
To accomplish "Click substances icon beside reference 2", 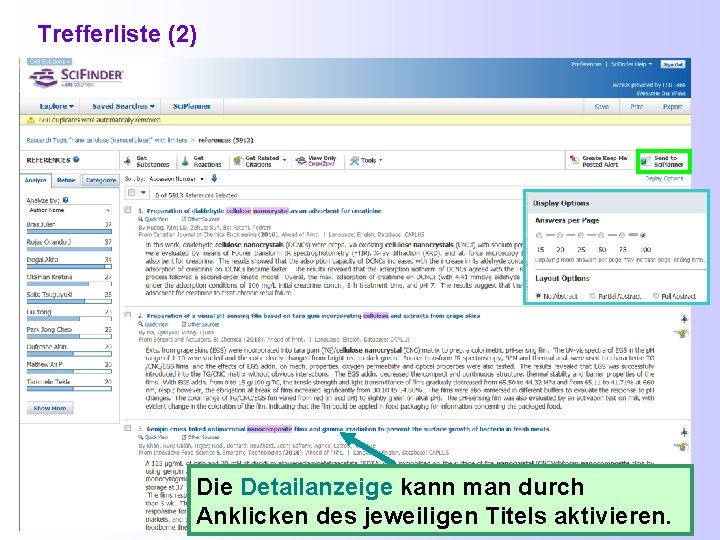I will (x=684, y=318).
